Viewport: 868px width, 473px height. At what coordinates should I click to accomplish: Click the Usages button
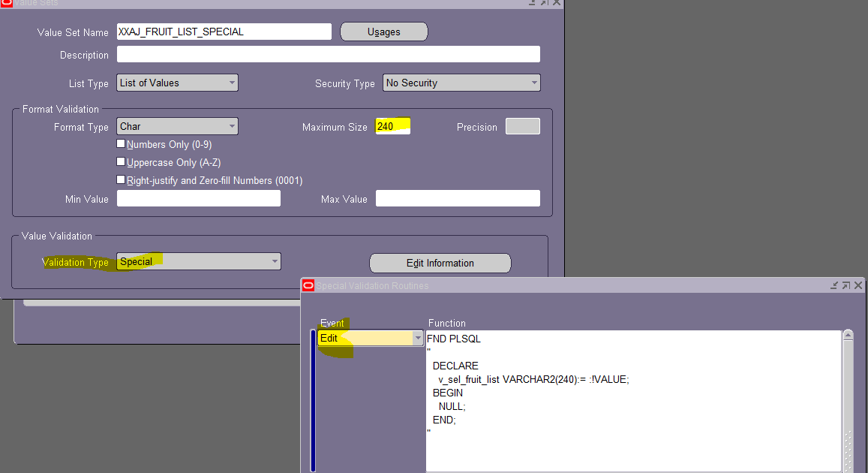pos(383,32)
